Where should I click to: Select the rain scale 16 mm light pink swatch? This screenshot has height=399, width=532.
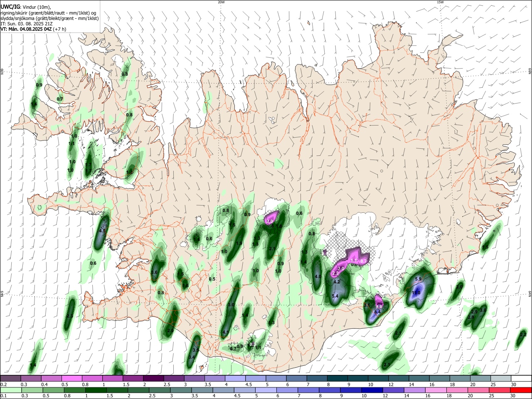(x=436, y=390)
